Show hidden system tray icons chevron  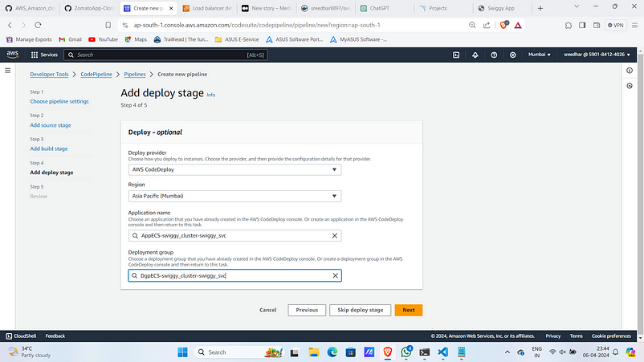tap(507, 352)
